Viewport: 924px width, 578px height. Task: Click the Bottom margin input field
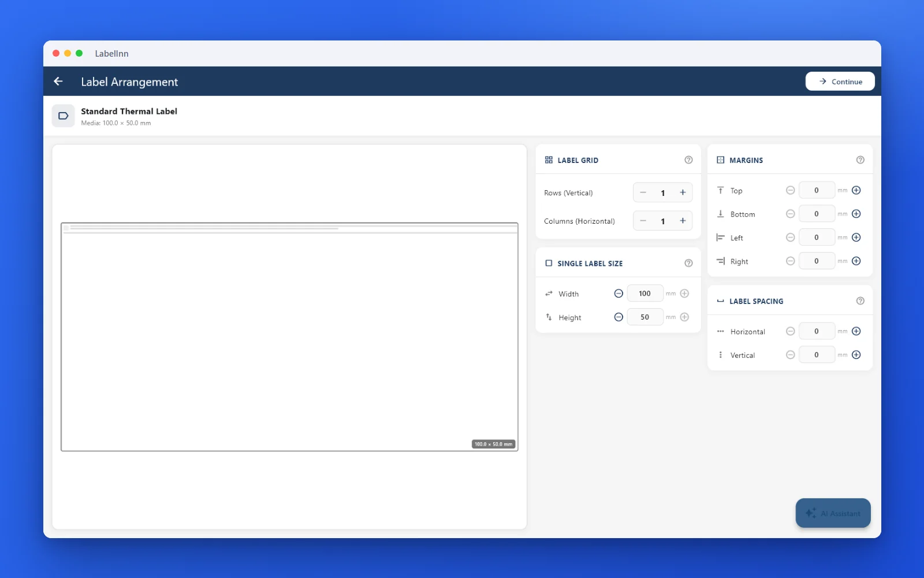click(817, 214)
